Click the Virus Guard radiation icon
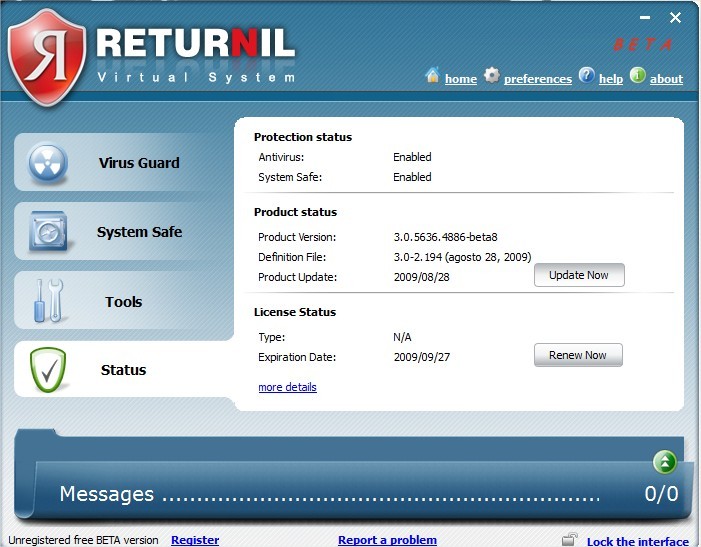This screenshot has width=701, height=547. click(x=48, y=163)
